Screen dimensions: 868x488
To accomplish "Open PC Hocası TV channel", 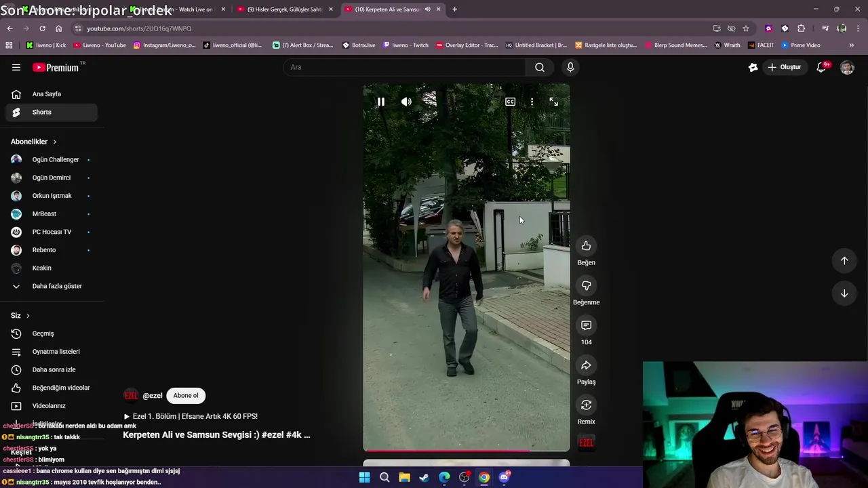I will [52, 232].
